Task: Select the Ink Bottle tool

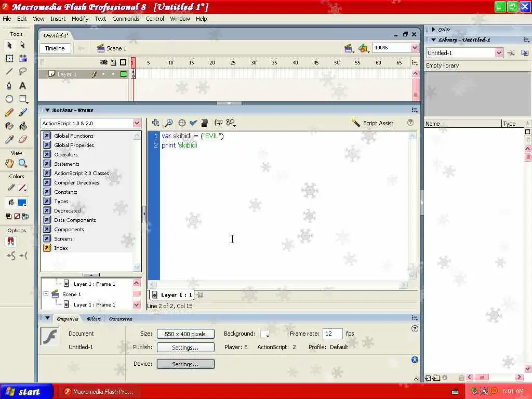Action: (x=9, y=126)
